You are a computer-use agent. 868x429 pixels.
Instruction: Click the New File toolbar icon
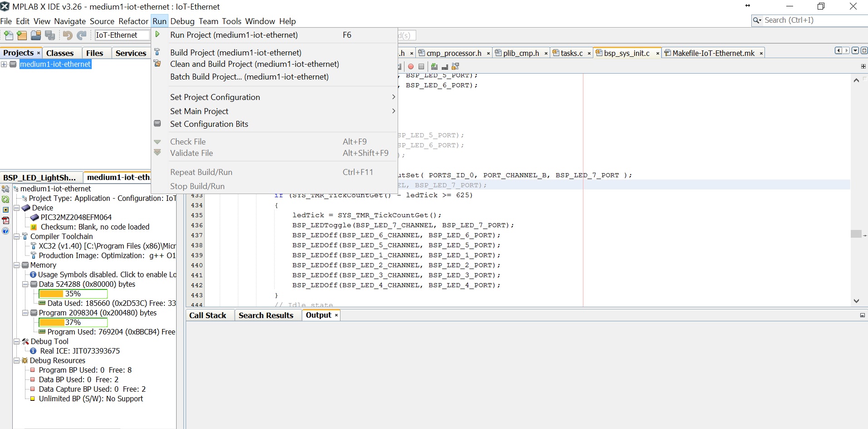click(x=8, y=35)
